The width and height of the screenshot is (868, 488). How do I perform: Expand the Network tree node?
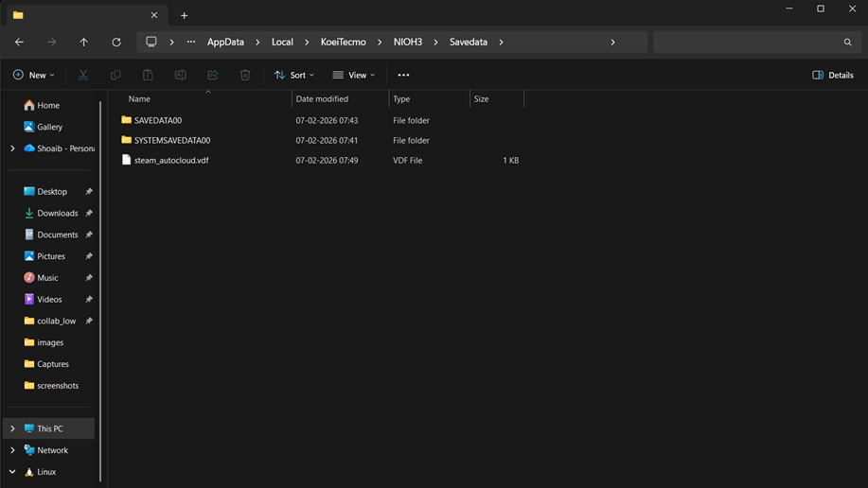tap(12, 450)
